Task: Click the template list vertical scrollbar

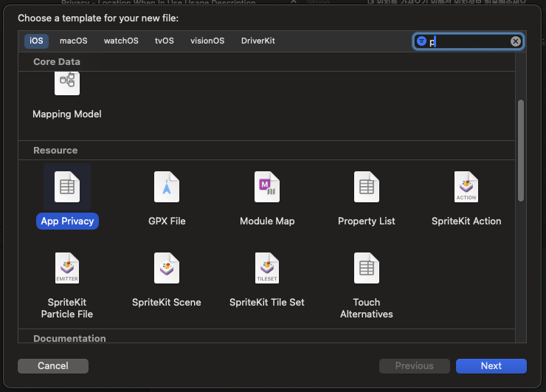Action: click(x=521, y=151)
